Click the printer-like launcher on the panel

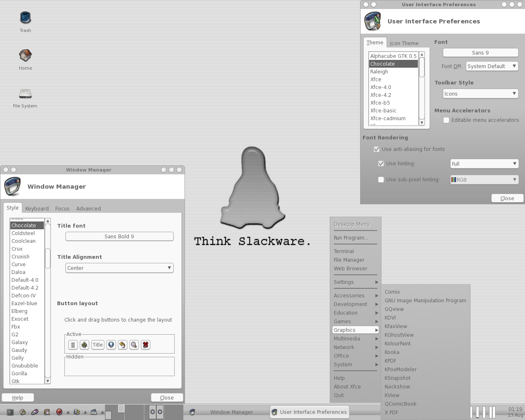click(x=94, y=412)
